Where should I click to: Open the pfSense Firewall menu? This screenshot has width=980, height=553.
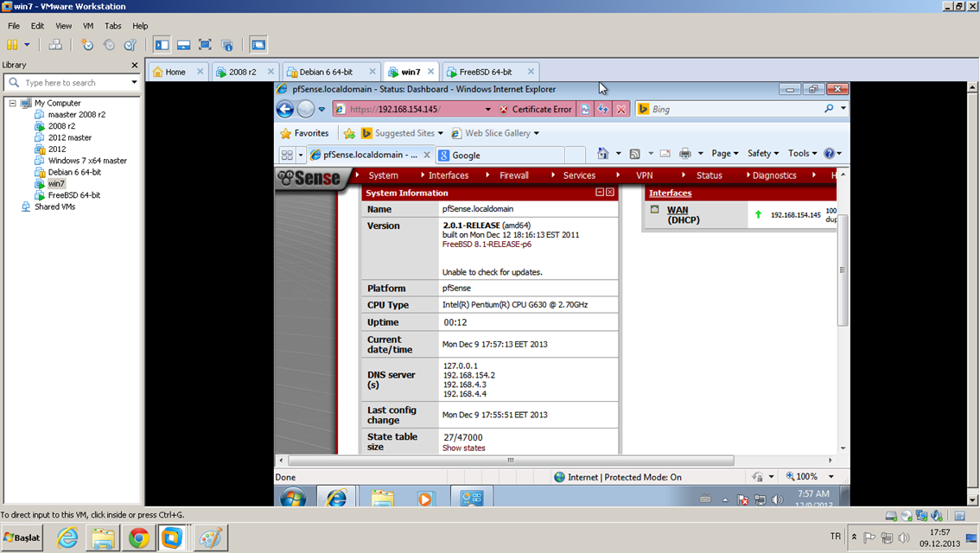(x=513, y=175)
